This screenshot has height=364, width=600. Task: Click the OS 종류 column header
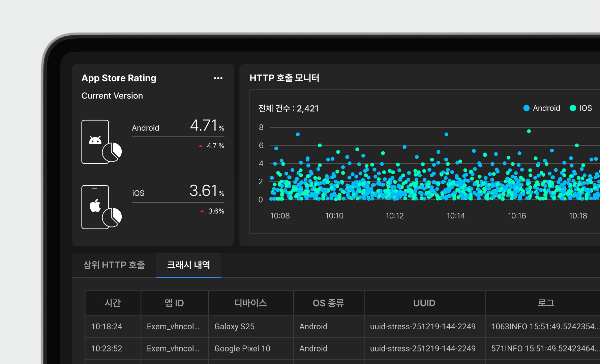point(328,303)
